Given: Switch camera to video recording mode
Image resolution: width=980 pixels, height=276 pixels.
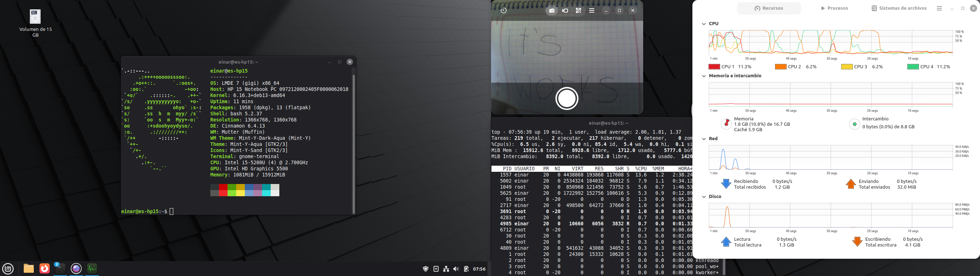Looking at the screenshot, I should pos(565,11).
